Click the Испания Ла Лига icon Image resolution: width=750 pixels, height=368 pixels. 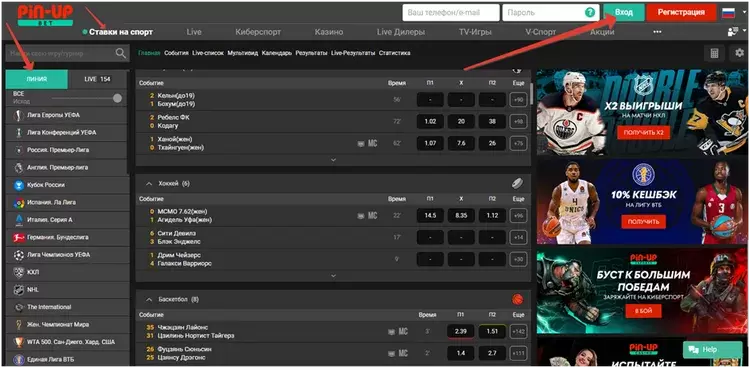19,202
